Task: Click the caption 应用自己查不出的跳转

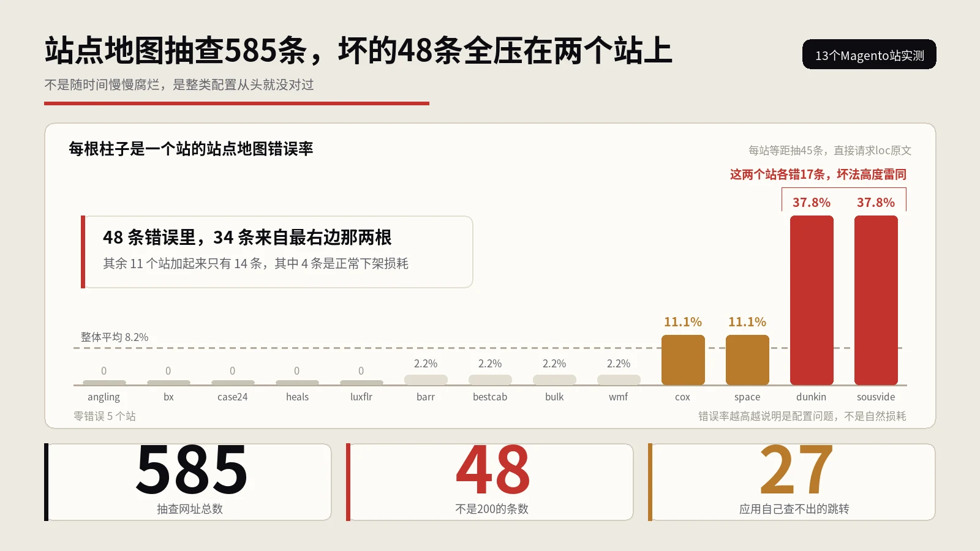Action: click(x=794, y=509)
